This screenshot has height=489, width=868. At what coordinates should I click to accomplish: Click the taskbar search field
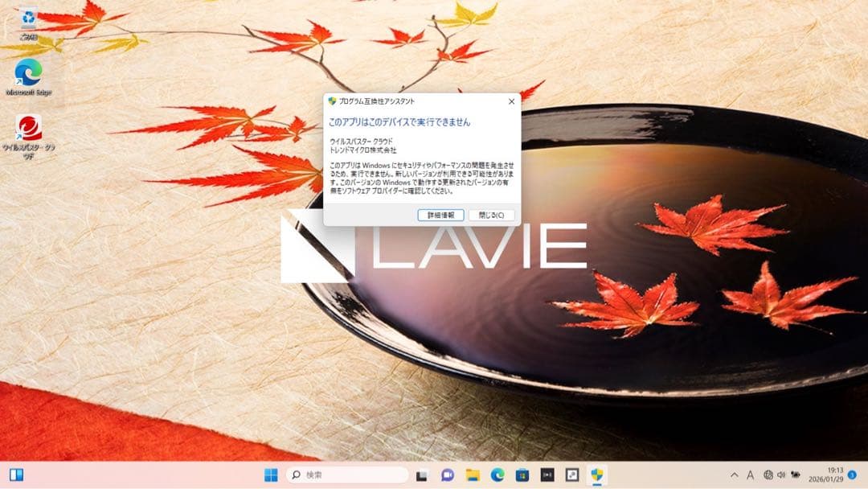click(346, 475)
